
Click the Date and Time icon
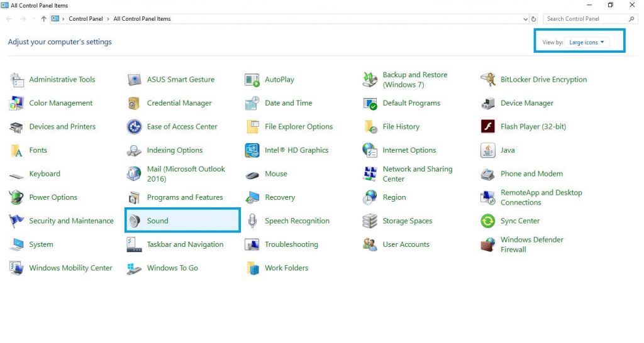point(252,104)
